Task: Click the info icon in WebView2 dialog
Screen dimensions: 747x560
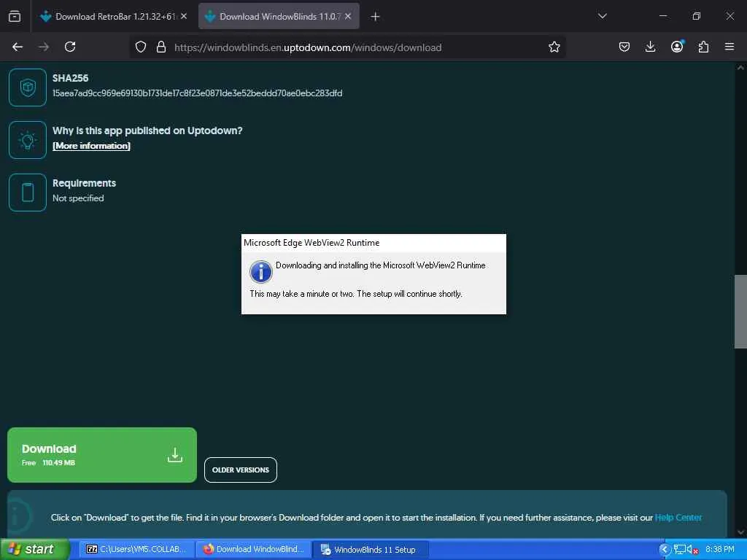Action: tap(260, 272)
